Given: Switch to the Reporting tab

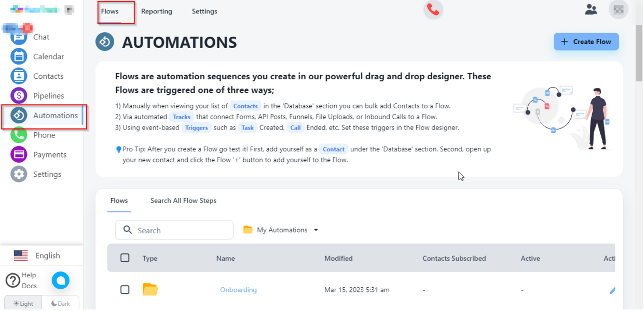Looking at the screenshot, I should [x=156, y=11].
